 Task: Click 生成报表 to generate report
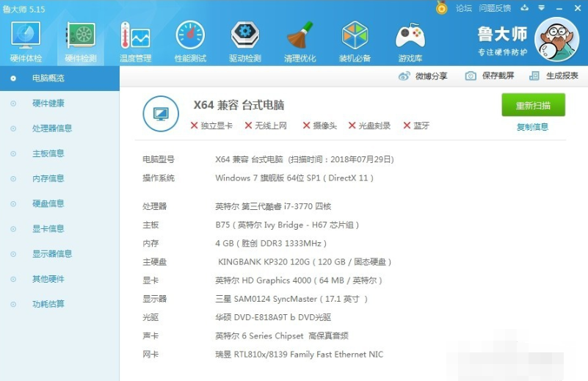562,76
